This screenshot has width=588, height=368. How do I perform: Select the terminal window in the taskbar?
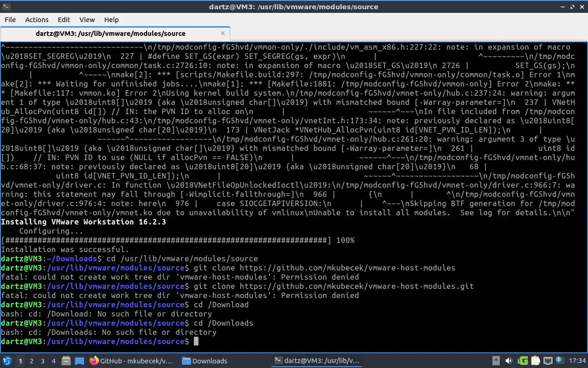pyautogui.click(x=317, y=361)
